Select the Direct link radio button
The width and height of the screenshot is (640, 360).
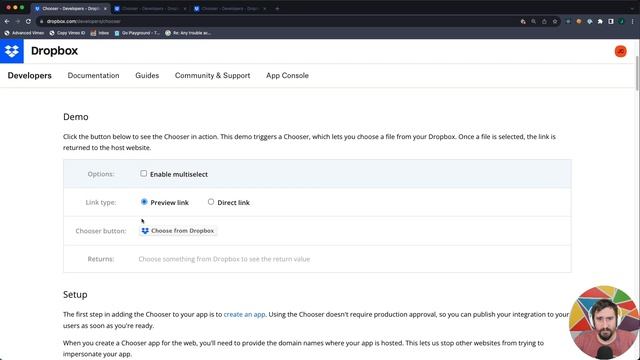pyautogui.click(x=211, y=202)
